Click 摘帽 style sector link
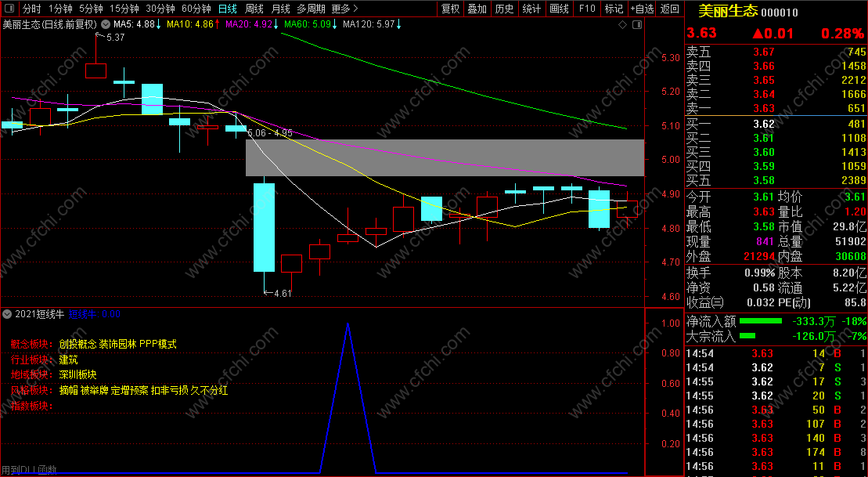Image resolution: width=868 pixels, height=477 pixels. tap(68, 391)
